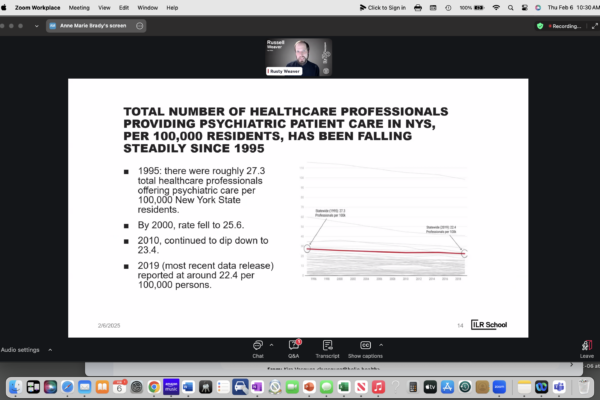
Task: Select Russell Weaver's video thumbnail
Action: (298, 56)
